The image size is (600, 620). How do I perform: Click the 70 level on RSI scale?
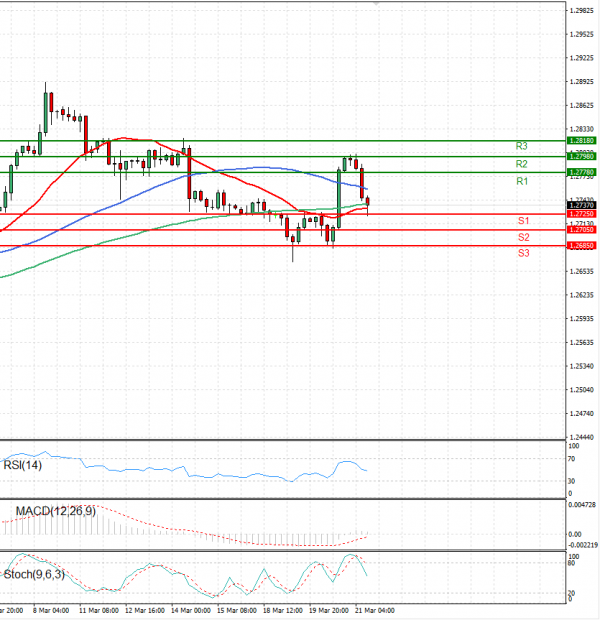coord(572,459)
